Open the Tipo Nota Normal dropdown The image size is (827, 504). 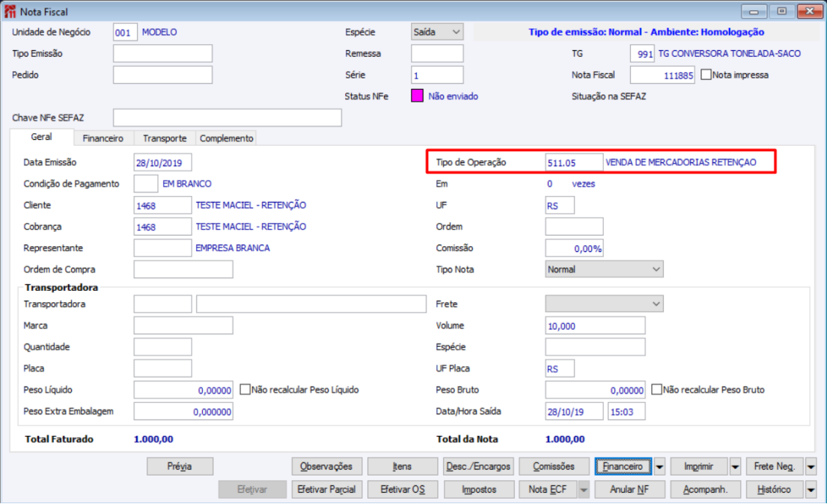[x=604, y=269]
